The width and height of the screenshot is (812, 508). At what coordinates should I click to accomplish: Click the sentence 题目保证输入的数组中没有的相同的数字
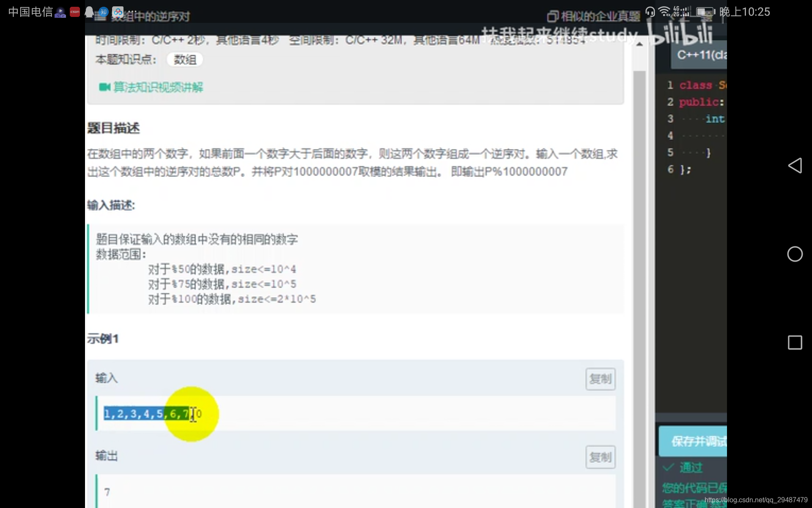pos(197,239)
